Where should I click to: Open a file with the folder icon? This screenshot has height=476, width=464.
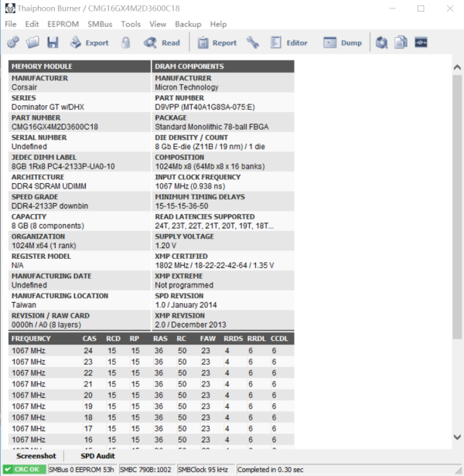tap(32, 42)
